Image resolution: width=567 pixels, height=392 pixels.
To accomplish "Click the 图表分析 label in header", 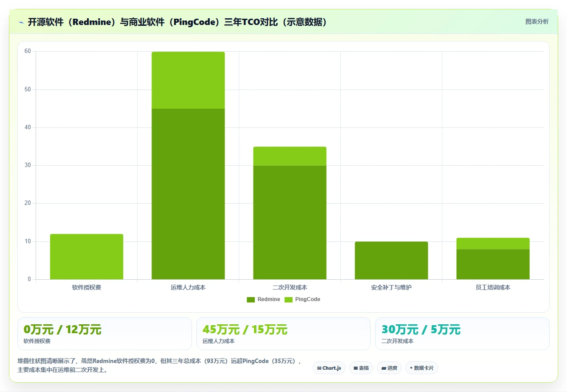I will (537, 21).
